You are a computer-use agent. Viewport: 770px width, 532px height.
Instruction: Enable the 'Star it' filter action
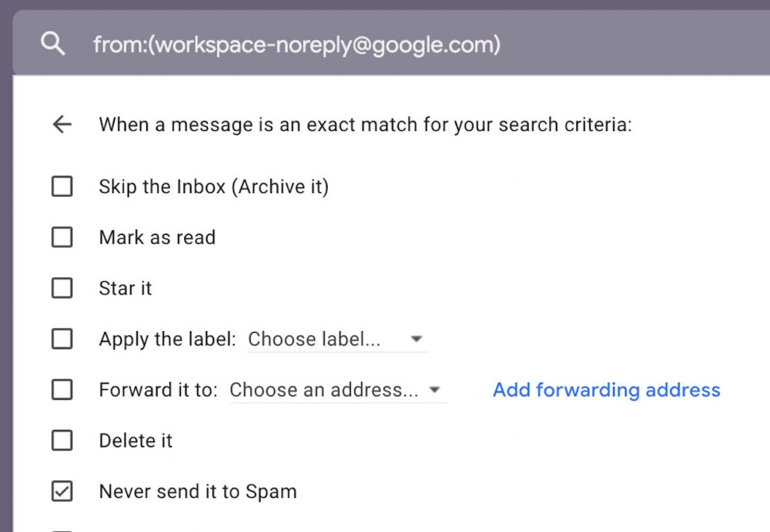pos(62,288)
